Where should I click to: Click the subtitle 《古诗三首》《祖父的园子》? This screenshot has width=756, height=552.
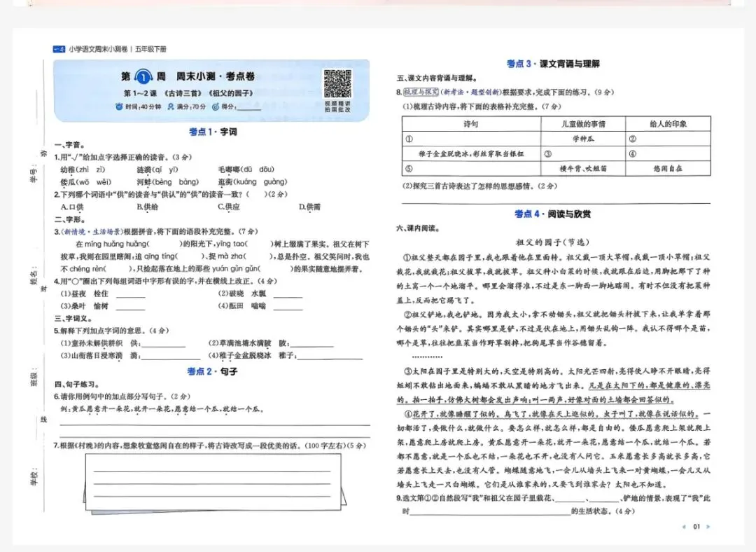209,93
